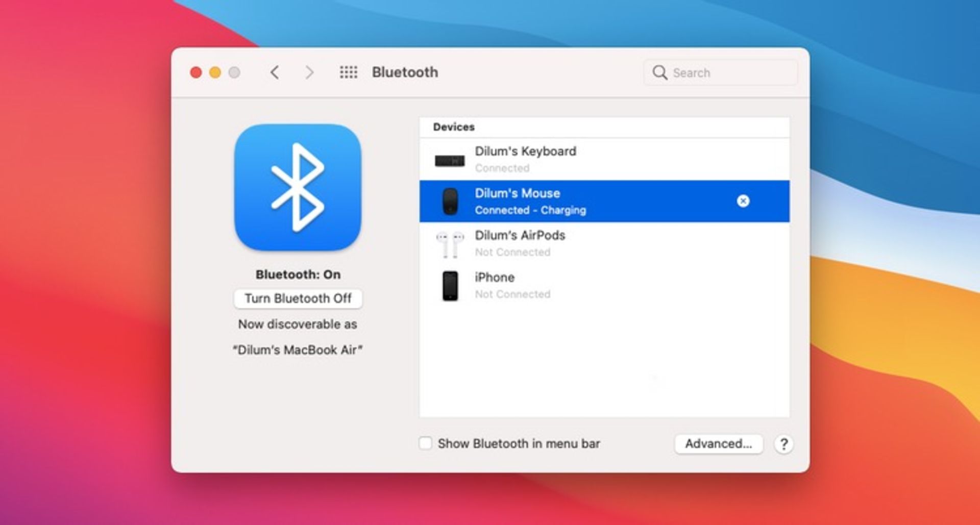
Task: Select the iPhone entry in the devices list
Action: (x=494, y=278)
